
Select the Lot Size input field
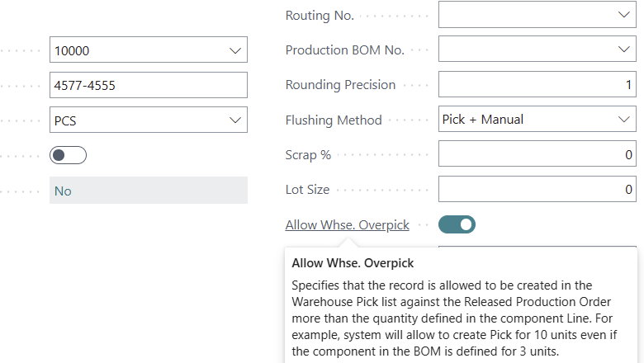pyautogui.click(x=537, y=190)
